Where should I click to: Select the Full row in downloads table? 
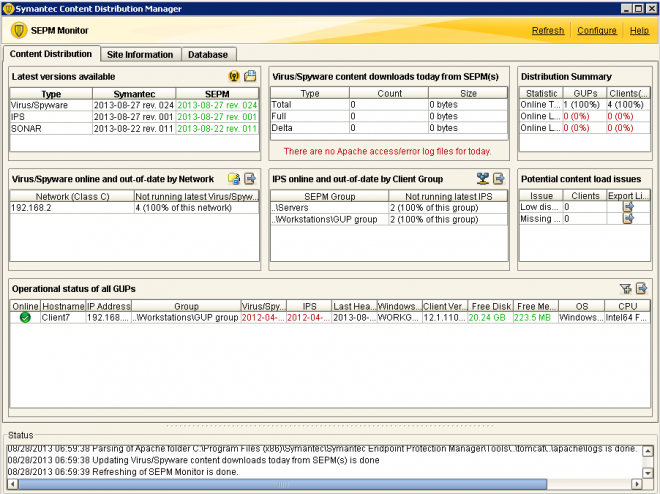click(x=389, y=116)
